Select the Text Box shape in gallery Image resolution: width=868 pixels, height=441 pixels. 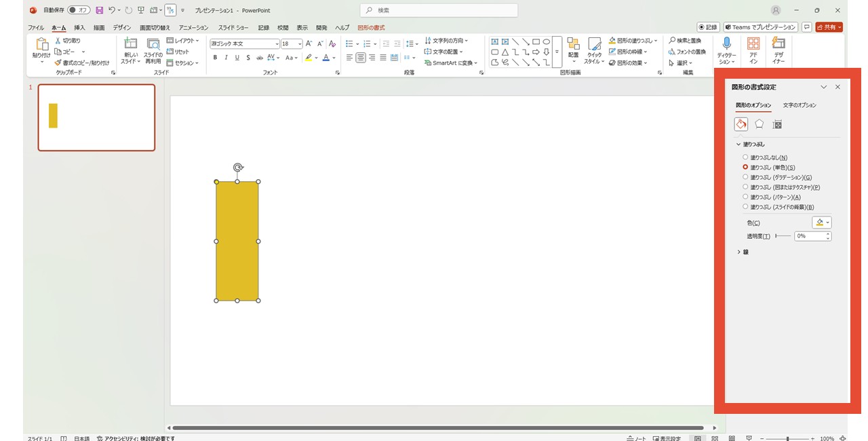click(495, 41)
